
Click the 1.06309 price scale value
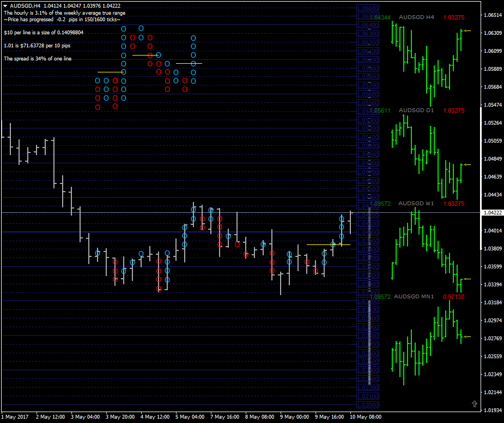(x=493, y=33)
